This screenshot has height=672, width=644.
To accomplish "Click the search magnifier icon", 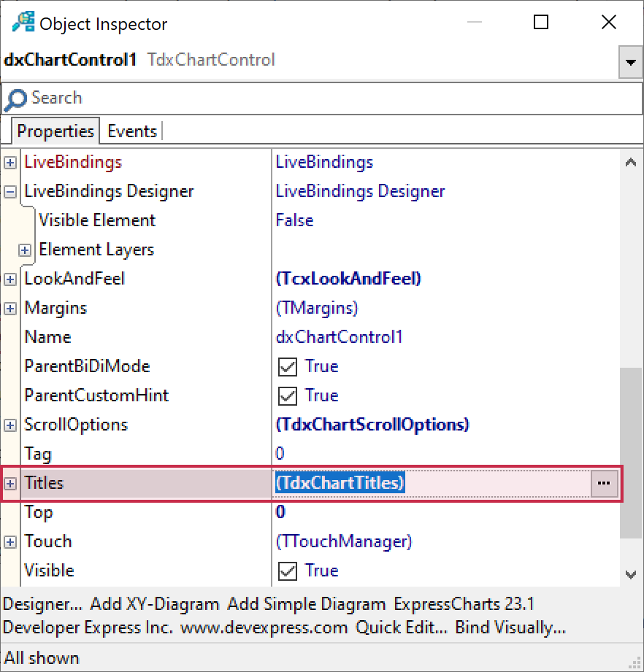I will coord(15,99).
